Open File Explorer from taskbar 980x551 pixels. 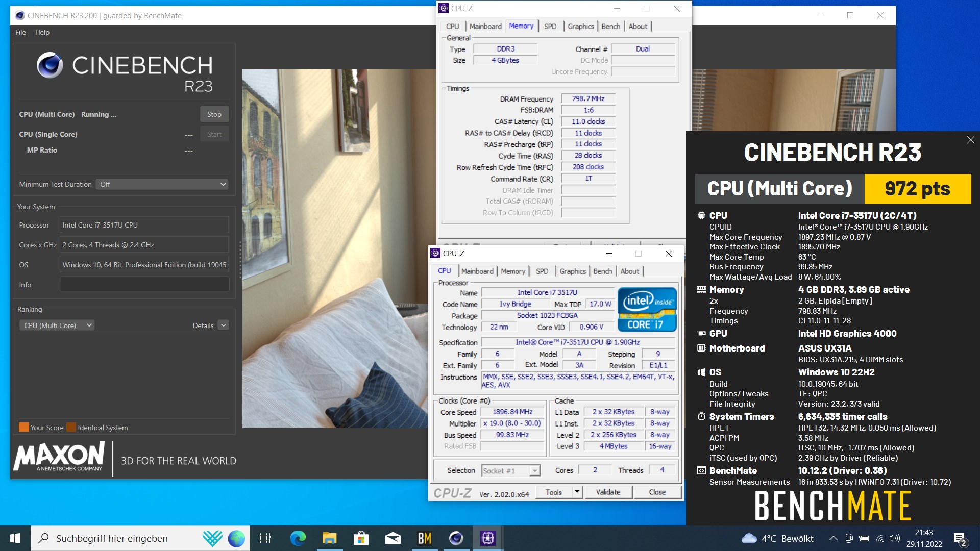click(329, 538)
